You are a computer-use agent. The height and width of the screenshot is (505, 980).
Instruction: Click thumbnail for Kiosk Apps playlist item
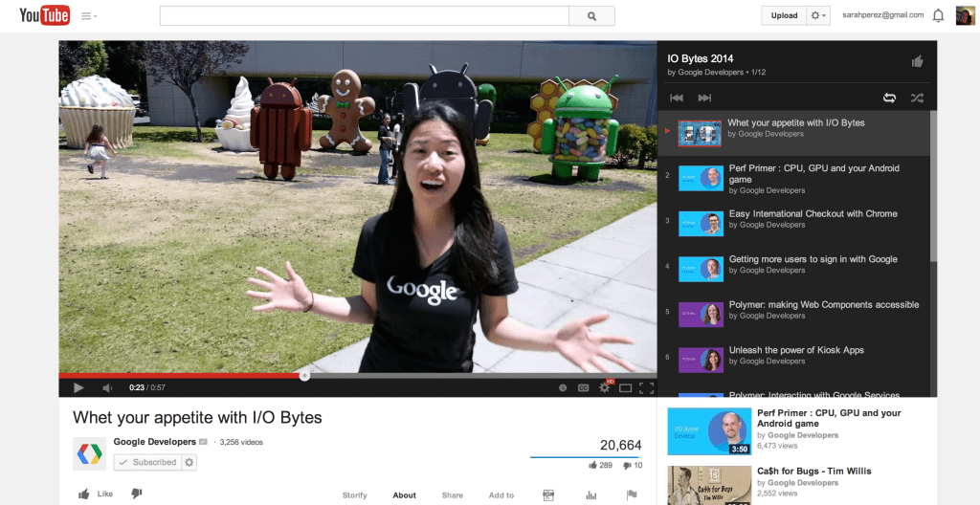(701, 361)
